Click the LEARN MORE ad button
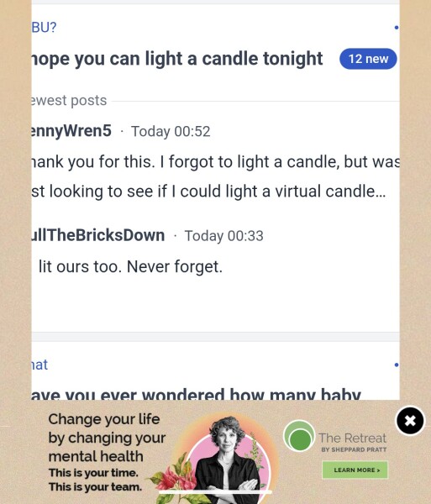 [355, 470]
